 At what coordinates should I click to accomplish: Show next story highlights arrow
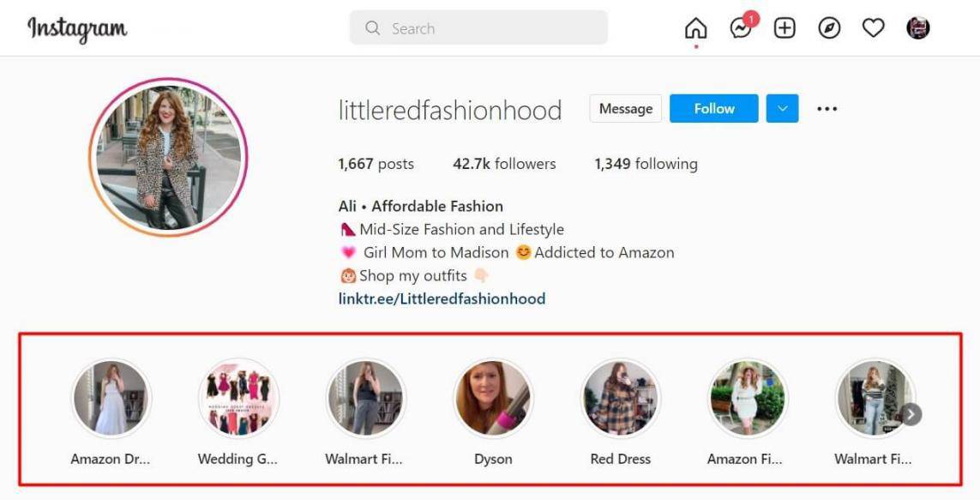click(x=911, y=415)
